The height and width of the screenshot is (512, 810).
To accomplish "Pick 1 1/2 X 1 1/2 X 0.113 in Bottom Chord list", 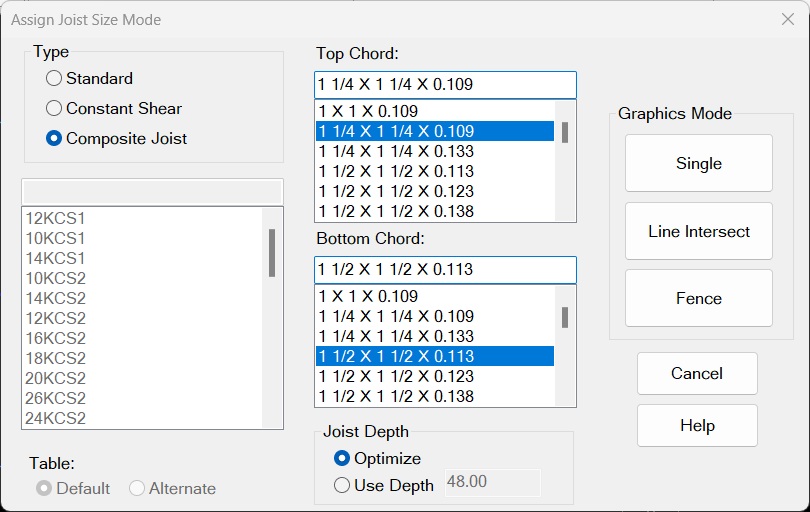I will click(435, 356).
